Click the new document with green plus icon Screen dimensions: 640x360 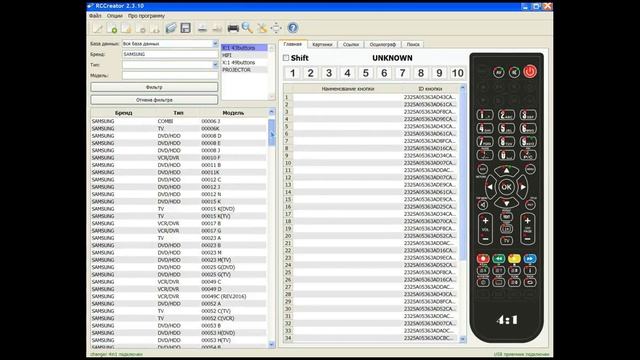pyautogui.click(x=112, y=28)
